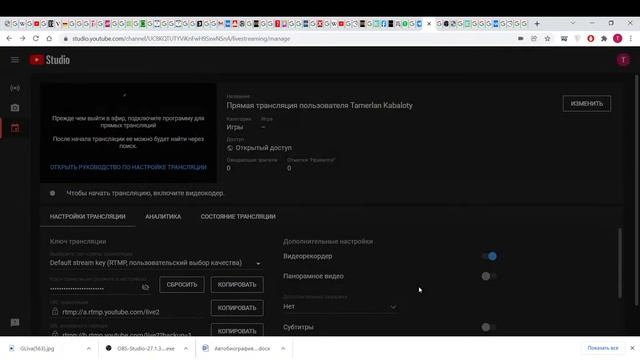Image resolution: width=640 pixels, height=360 pixels.
Task: Click the share page icon in the address bar
Action: click(x=534, y=38)
